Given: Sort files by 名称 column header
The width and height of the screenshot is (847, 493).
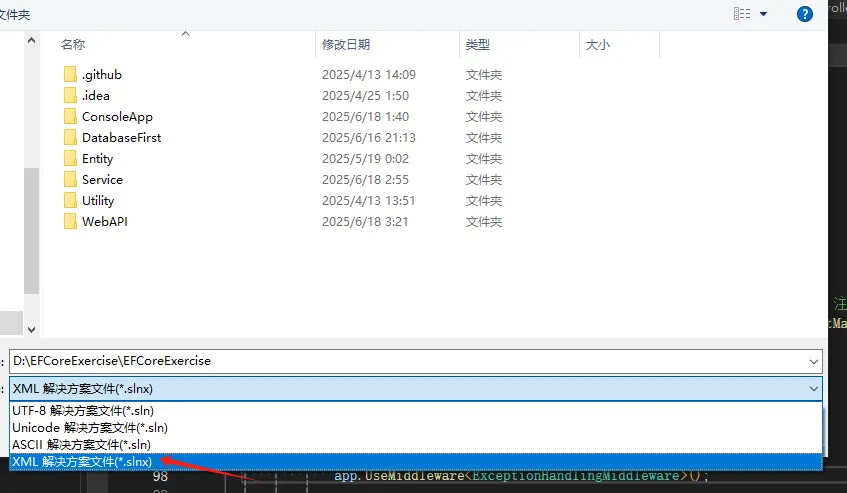Looking at the screenshot, I should coord(73,45).
